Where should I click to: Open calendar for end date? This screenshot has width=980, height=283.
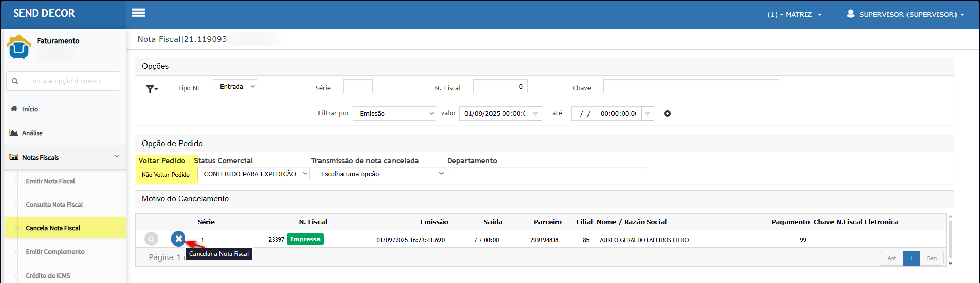(647, 114)
